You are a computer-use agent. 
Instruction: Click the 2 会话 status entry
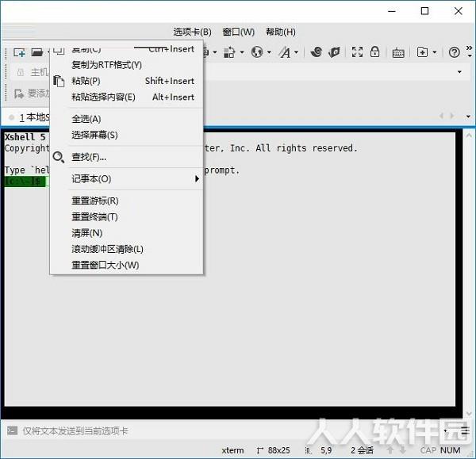[x=362, y=450]
